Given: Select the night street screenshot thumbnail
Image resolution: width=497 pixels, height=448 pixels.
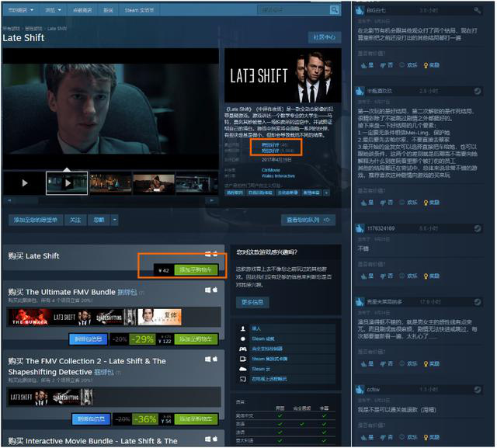Looking at the screenshot, I should [x=110, y=182].
